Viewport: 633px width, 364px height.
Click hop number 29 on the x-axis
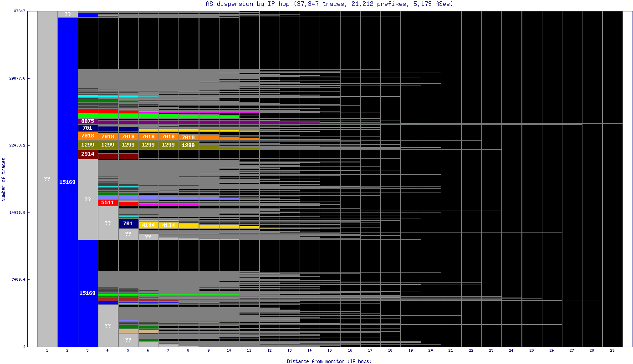(612, 351)
